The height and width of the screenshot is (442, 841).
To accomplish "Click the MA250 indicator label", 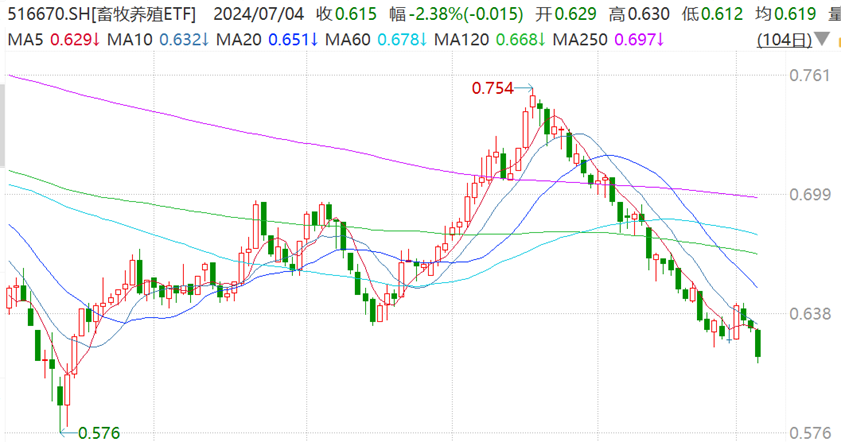I will [x=577, y=40].
